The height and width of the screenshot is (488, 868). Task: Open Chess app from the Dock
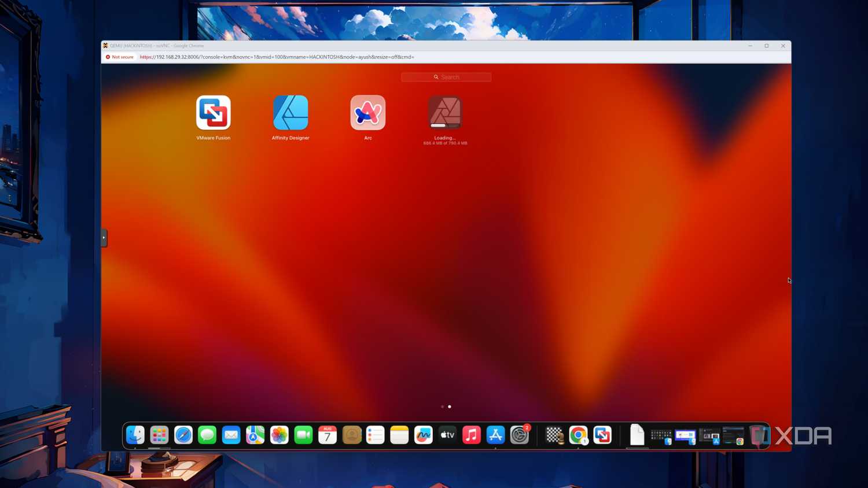coord(554,435)
